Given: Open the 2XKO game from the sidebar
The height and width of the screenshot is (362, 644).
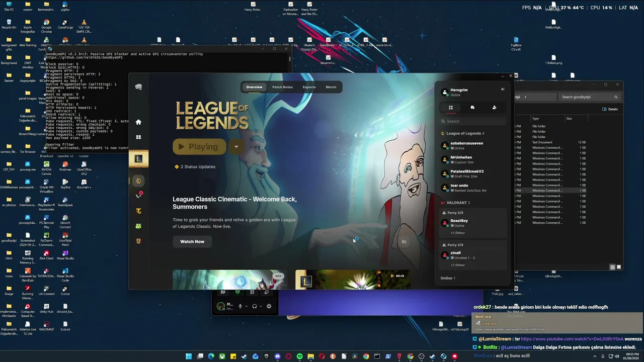Looking at the screenshot, I should coord(138,226).
